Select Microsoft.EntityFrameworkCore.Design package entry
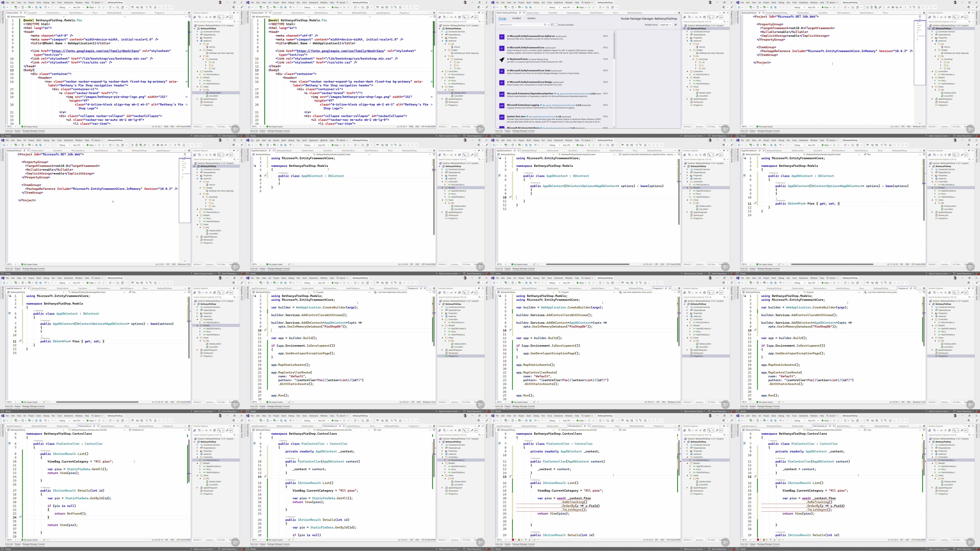 531,82
